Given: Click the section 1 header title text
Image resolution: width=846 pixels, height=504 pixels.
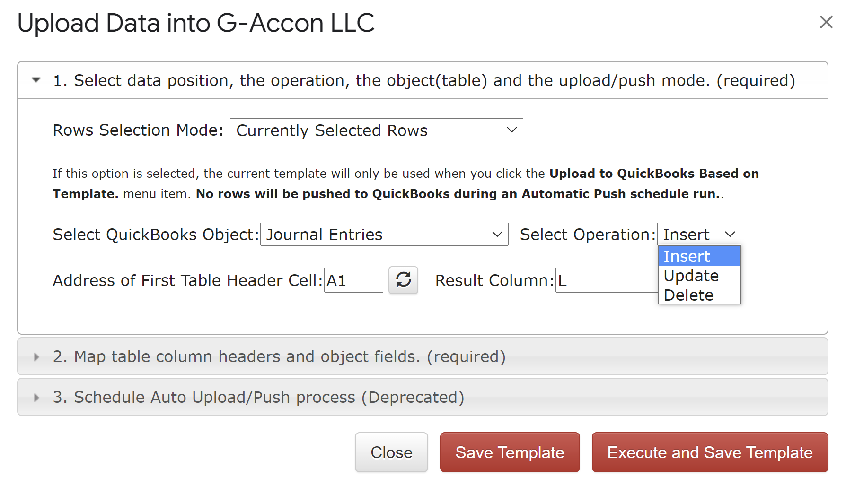Looking at the screenshot, I should coord(424,80).
